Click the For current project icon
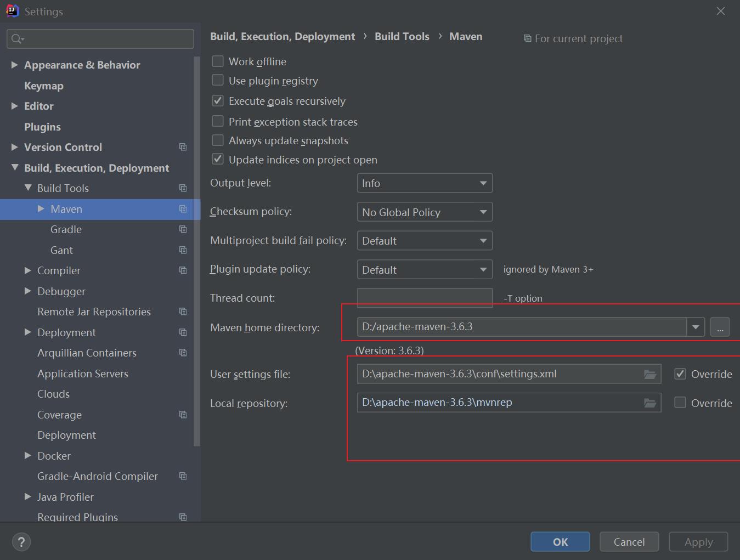 pyautogui.click(x=527, y=38)
